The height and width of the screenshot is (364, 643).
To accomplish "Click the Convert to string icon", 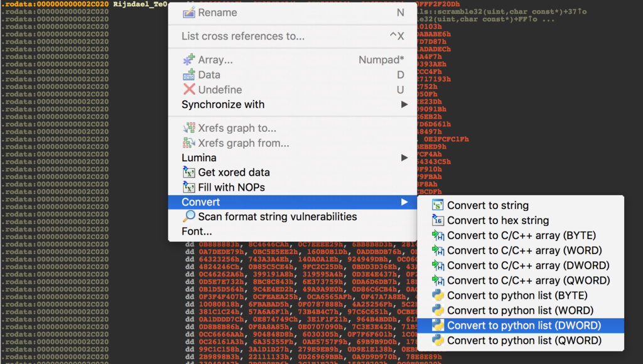I will pos(438,205).
